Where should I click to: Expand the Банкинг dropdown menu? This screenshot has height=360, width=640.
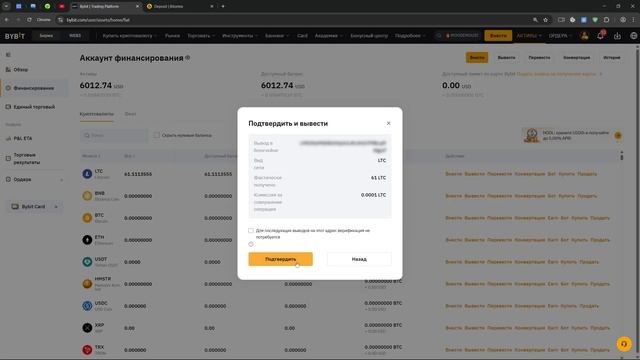(276, 36)
